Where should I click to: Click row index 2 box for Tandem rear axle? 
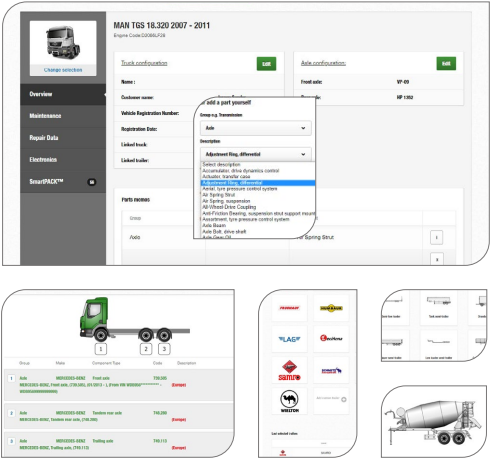pos(11,413)
